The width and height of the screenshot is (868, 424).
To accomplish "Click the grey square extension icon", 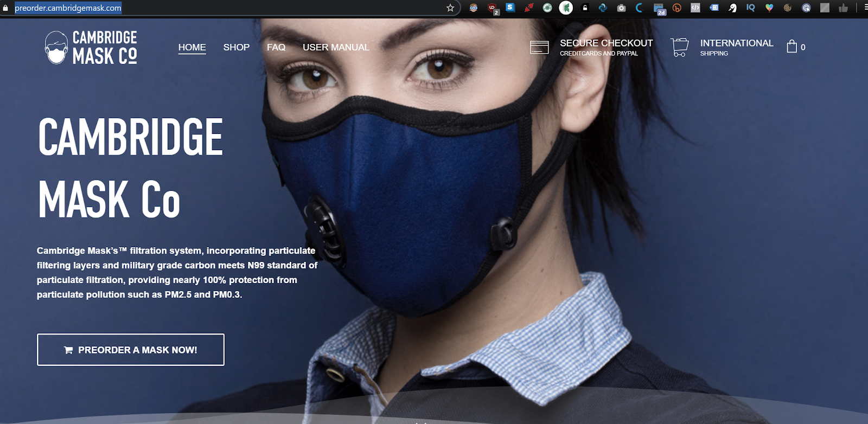I will pos(825,8).
